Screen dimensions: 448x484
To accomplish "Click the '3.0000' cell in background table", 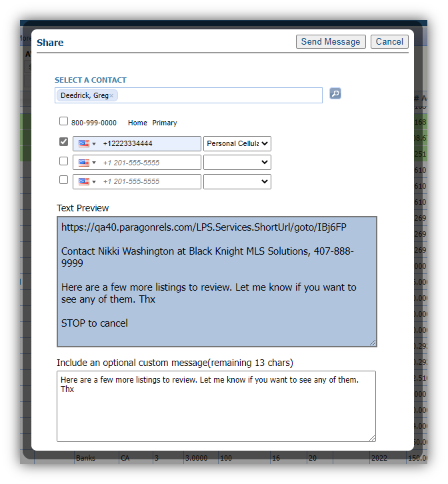I will [x=197, y=458].
